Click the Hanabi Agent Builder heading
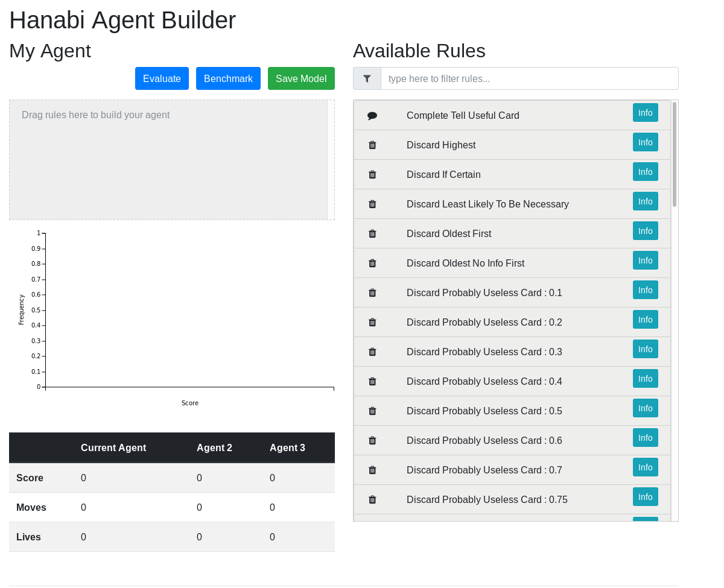The image size is (724, 588). point(122,20)
